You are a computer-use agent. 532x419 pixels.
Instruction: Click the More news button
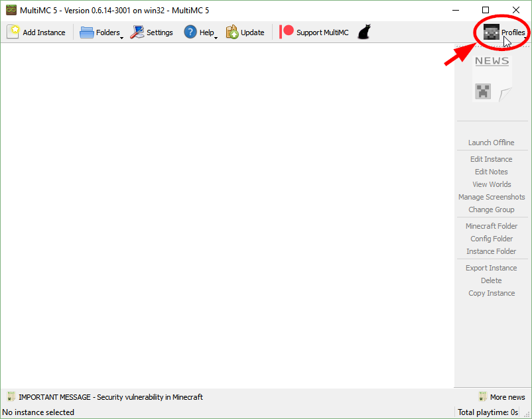[501, 397]
